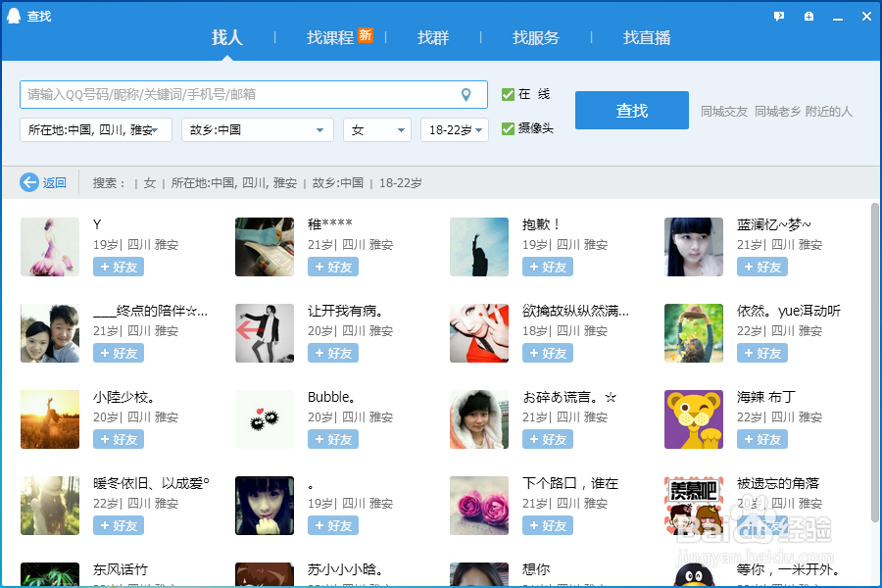Add お碎あ谎言。☆ as friend
The image size is (882, 588).
pos(548,439)
